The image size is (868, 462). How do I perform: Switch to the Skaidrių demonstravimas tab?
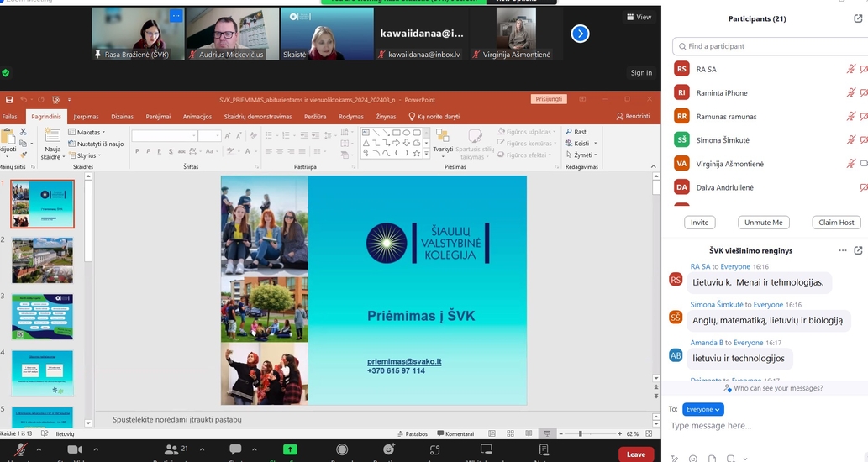[258, 117]
